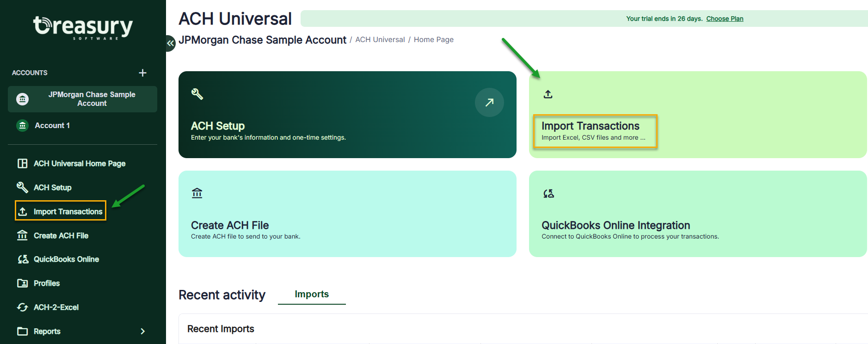Viewport: 868px width, 344px height.
Task: Open the ACH-2-Excel sidebar item
Action: point(56,307)
